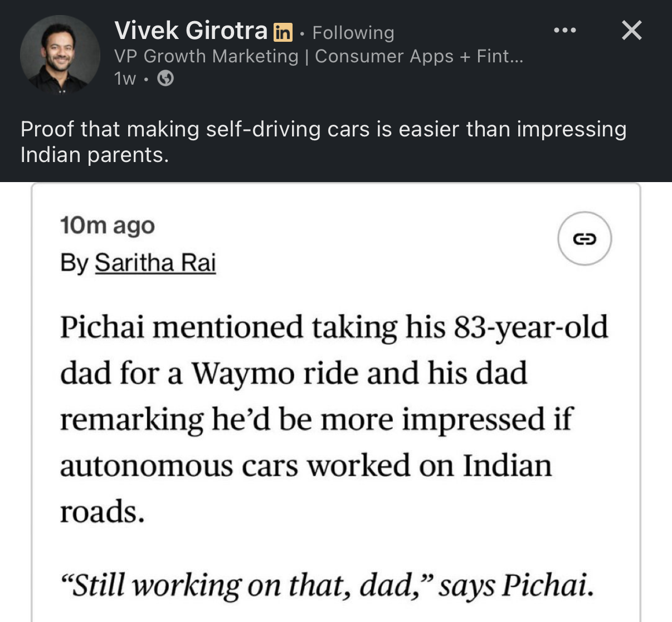
Task: Click the VP Growth Marketing headline
Action: tap(206, 56)
